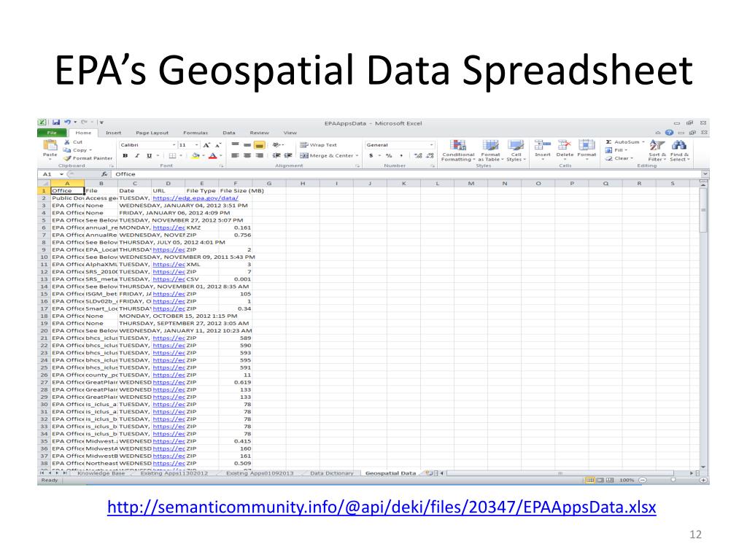Image resolution: width=747 pixels, height=560 pixels.
Task: Switch to Page Layout ribbon tab
Action: [152, 133]
